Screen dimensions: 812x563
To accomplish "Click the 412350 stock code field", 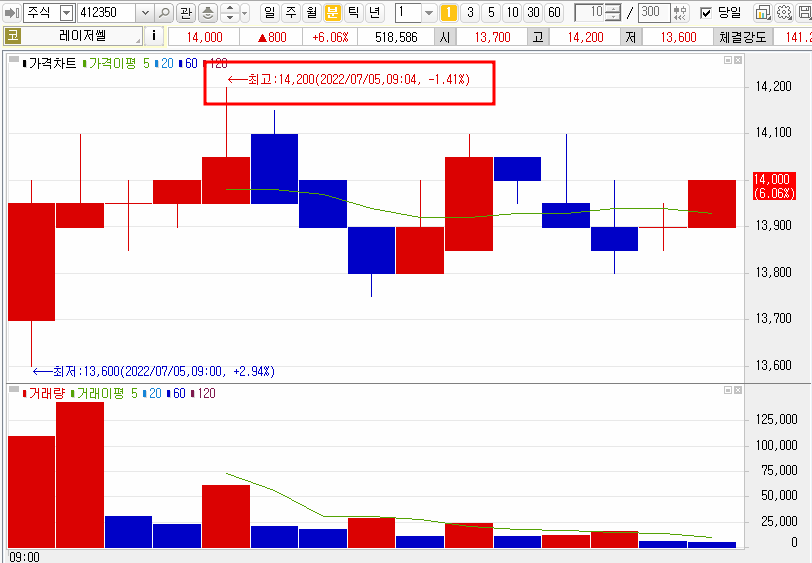I will tap(107, 12).
